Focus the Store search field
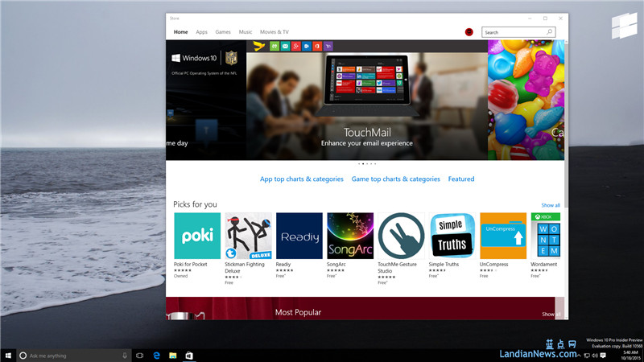 [x=518, y=32]
